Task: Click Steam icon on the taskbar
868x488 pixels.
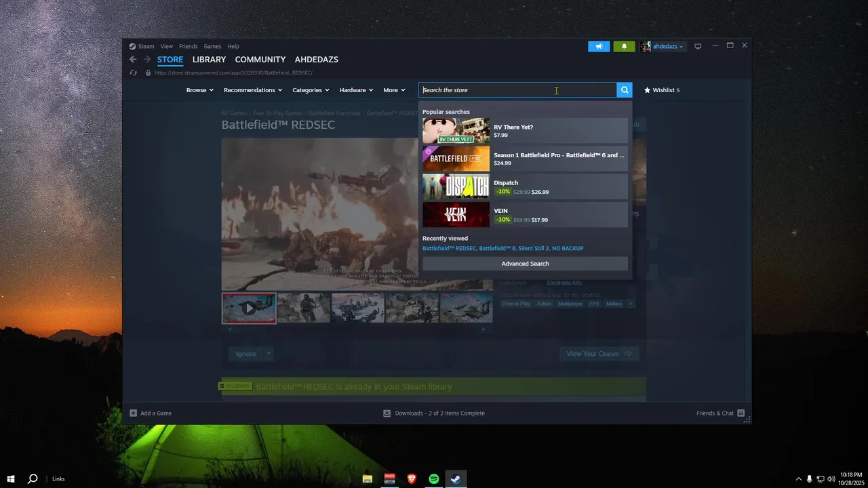Action: (x=456, y=479)
